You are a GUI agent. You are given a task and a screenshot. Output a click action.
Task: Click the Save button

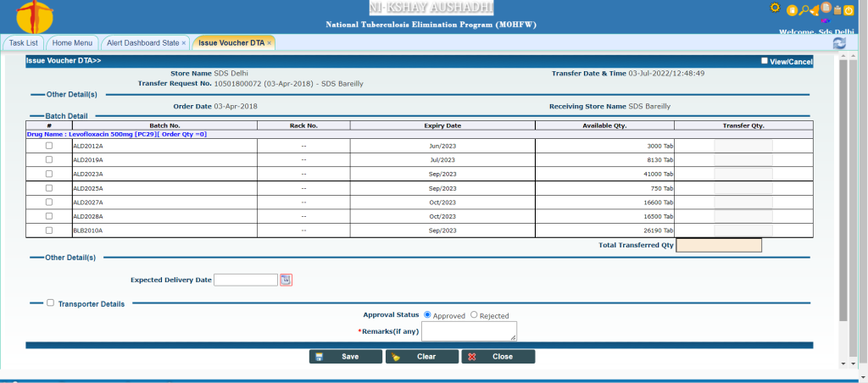point(346,357)
